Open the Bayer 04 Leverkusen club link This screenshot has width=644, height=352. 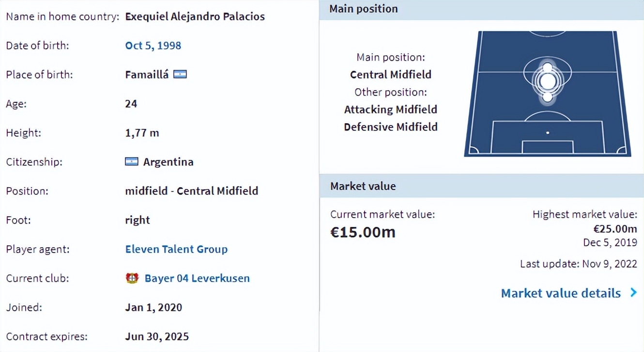coord(197,278)
